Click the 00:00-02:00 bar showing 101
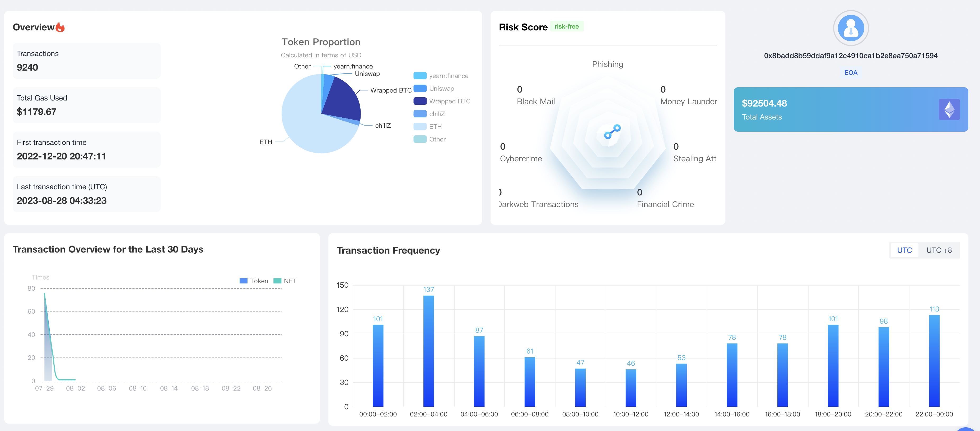Screen dimensions: 980x431 (378, 365)
